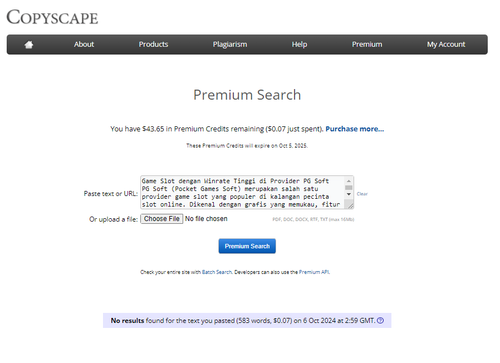Click the 'Or upload a file:' label

pos(113,219)
